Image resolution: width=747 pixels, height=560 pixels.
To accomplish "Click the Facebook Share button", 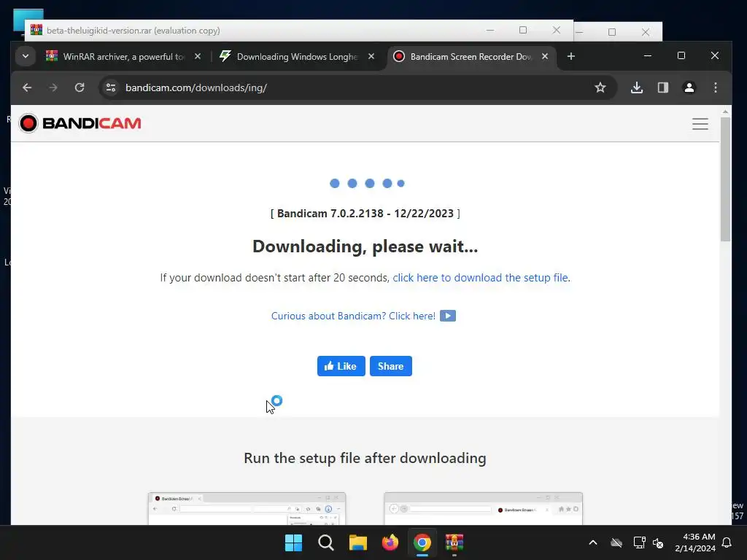I will coord(391,366).
